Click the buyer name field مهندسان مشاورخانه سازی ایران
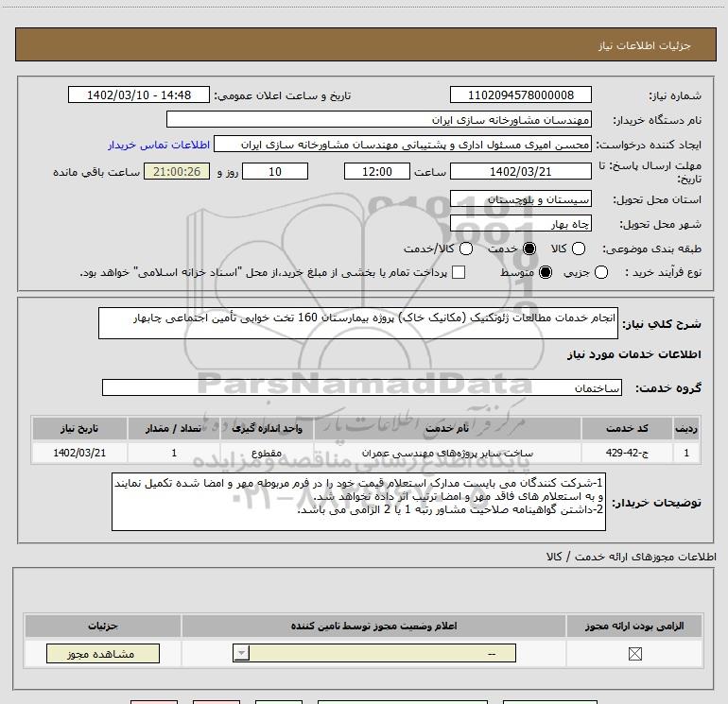 tap(379, 119)
